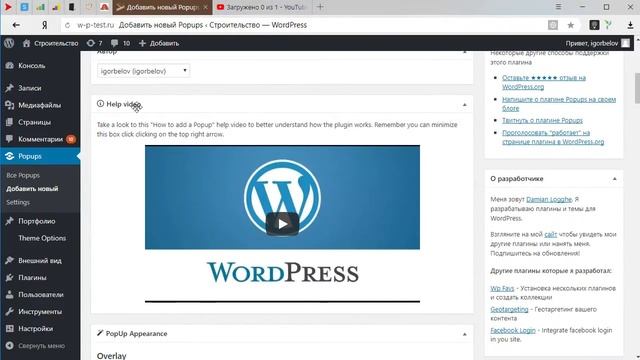
Task: Click the Консоль dashboard icon
Action: 9,65
